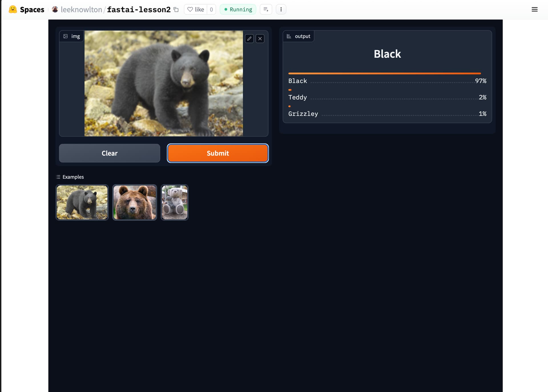
Task: Like this space with the heart button
Action: click(x=196, y=9)
